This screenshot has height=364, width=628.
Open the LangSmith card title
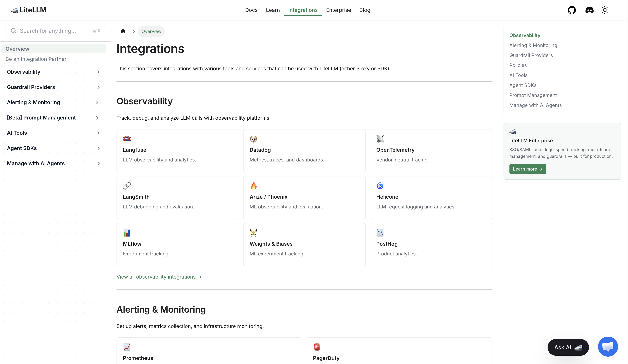pos(136,197)
